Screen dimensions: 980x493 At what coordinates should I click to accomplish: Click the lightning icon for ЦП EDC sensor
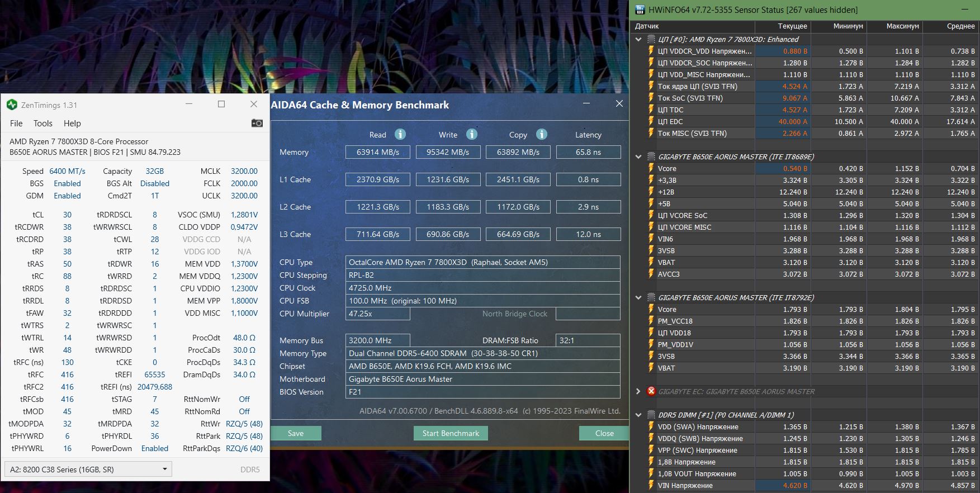point(651,121)
